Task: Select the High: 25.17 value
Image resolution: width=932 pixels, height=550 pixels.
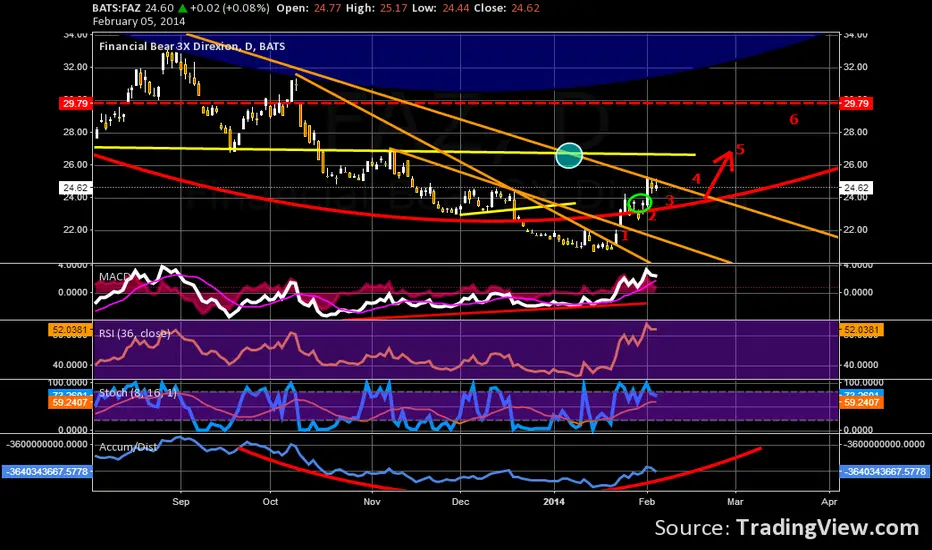Action: pos(376,8)
